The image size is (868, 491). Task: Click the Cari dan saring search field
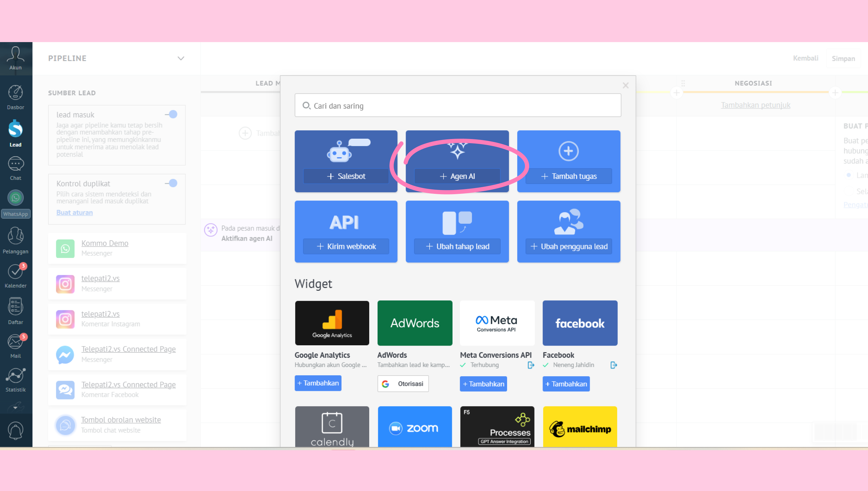tap(458, 106)
